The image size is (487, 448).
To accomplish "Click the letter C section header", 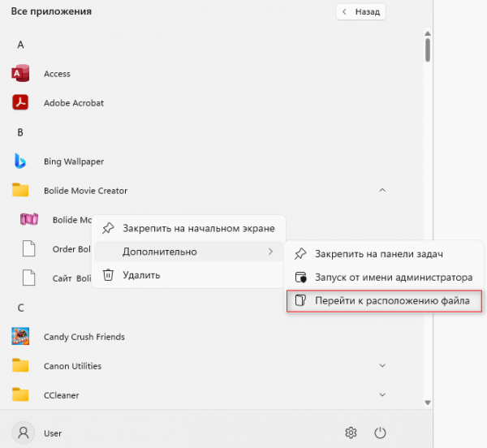I will (x=20, y=308).
